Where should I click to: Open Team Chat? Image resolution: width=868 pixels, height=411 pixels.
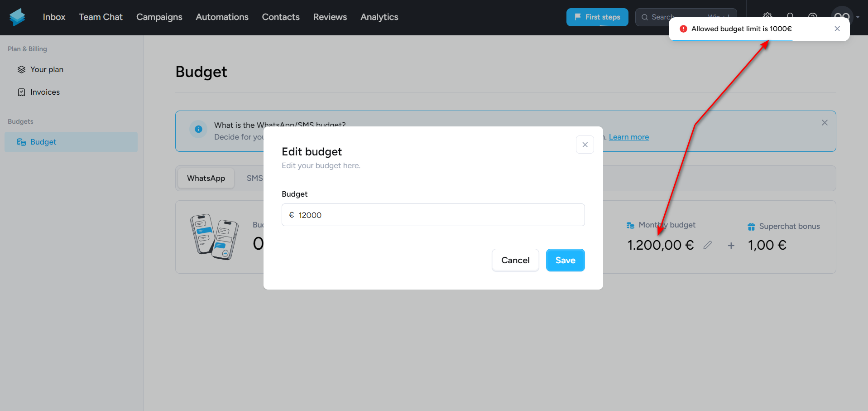point(101,17)
